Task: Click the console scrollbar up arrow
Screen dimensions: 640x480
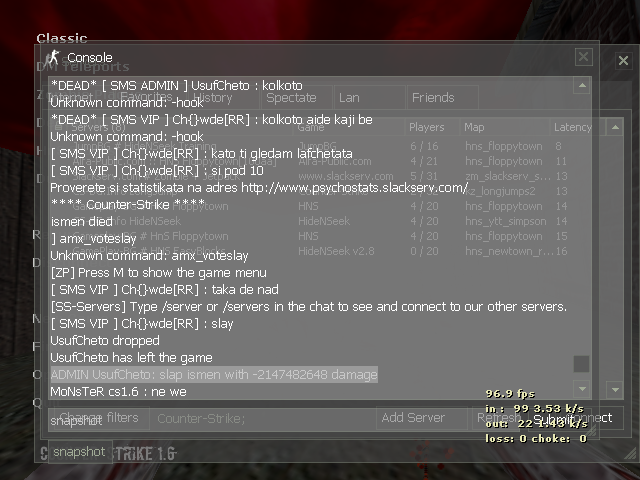Action: (582, 85)
